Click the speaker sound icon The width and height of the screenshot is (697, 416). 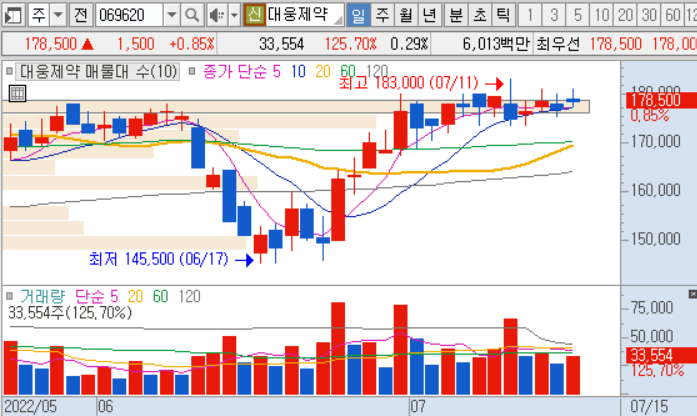click(217, 15)
